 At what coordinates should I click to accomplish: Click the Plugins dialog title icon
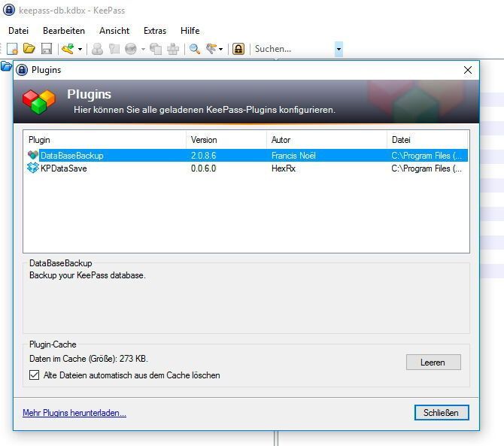coord(22,70)
